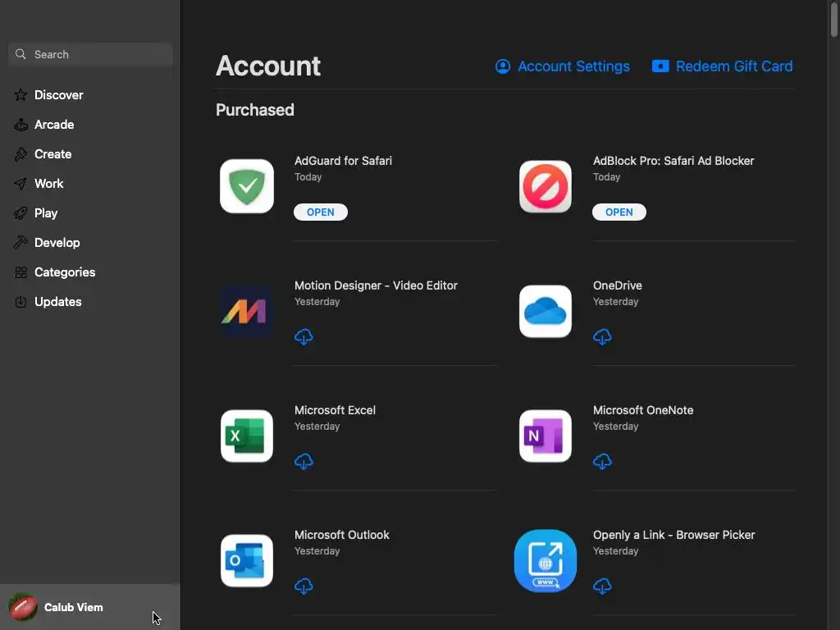Screen dimensions: 840x630
Task: Click the AdGuard for Safari title
Action: 343,161
